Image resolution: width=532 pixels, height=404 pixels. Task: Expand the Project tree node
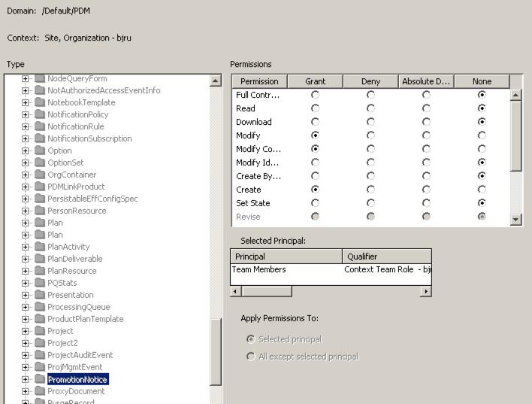[25, 331]
